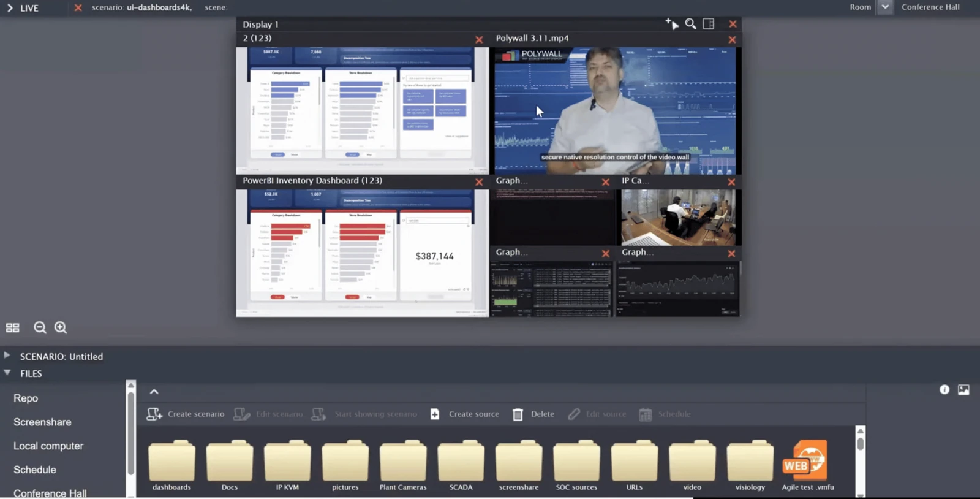Zoom out the wall view

coord(40,327)
